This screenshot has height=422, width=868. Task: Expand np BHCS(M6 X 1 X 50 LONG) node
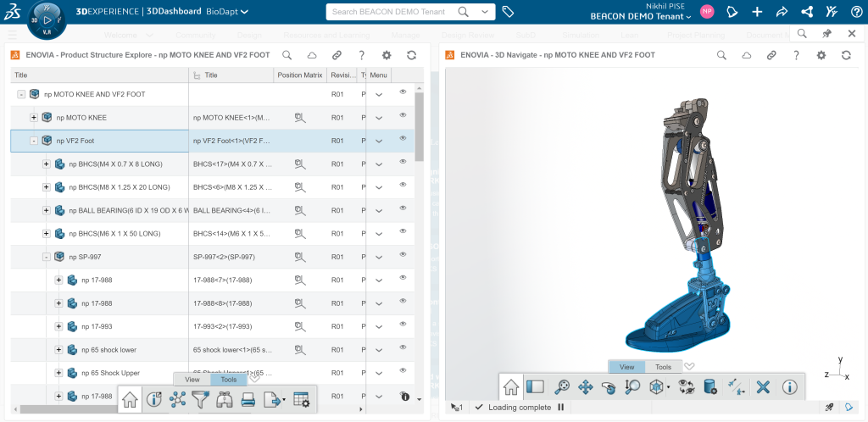coord(47,234)
